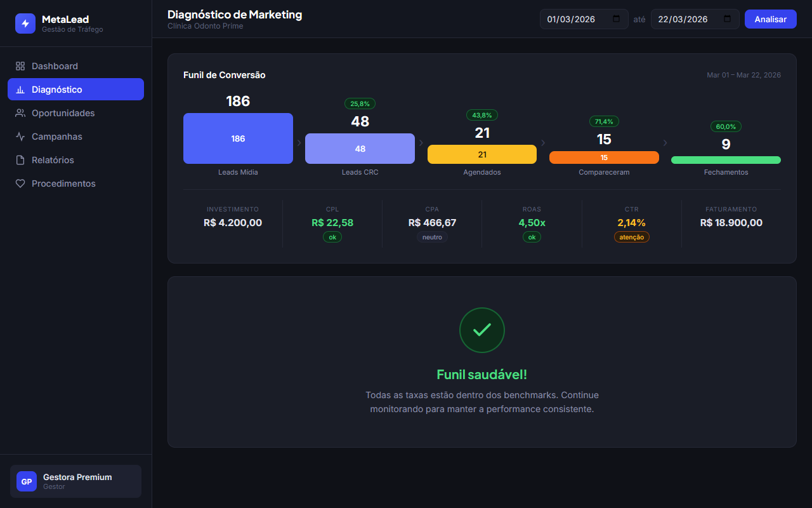Click the Oportunidades people icon

tap(20, 113)
